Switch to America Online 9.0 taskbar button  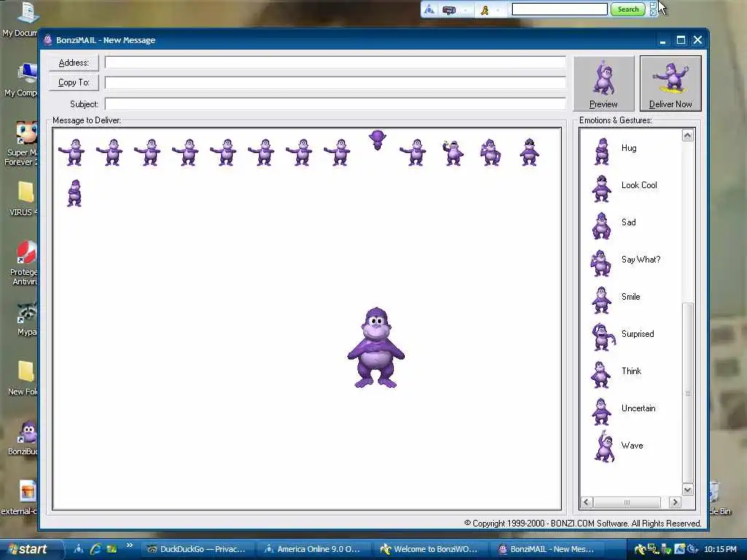click(314, 549)
